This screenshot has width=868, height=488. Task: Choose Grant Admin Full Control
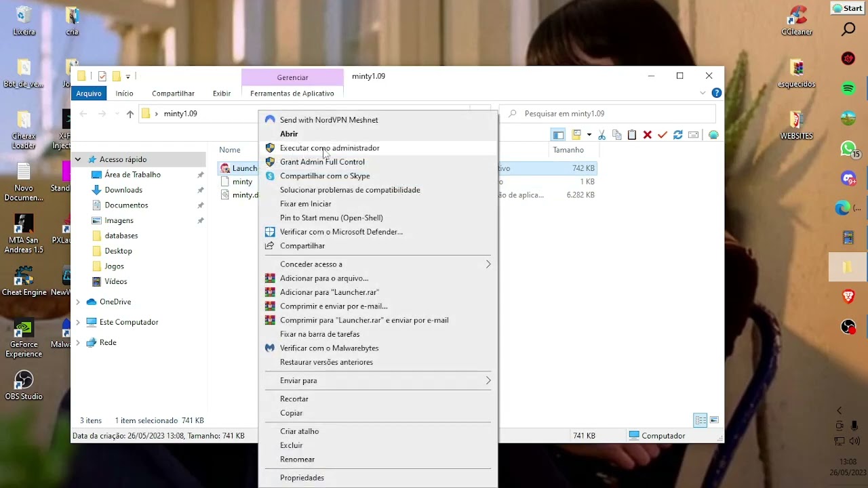pos(378,162)
